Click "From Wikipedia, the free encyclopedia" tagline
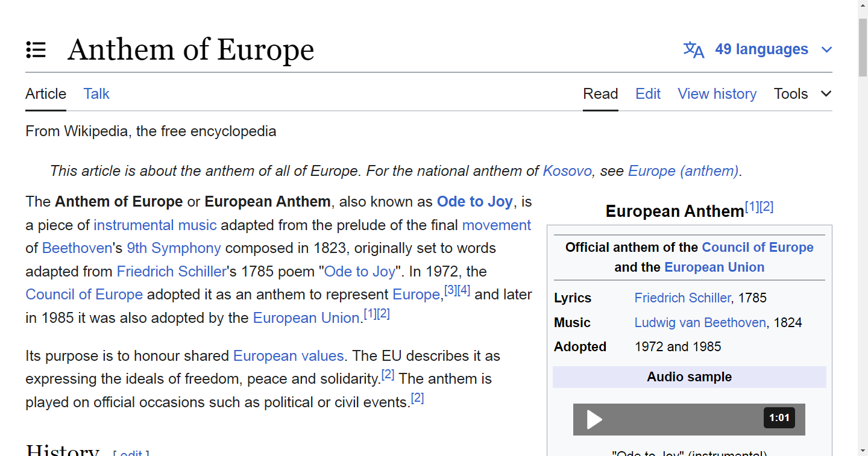868x456 pixels. pyautogui.click(x=151, y=131)
